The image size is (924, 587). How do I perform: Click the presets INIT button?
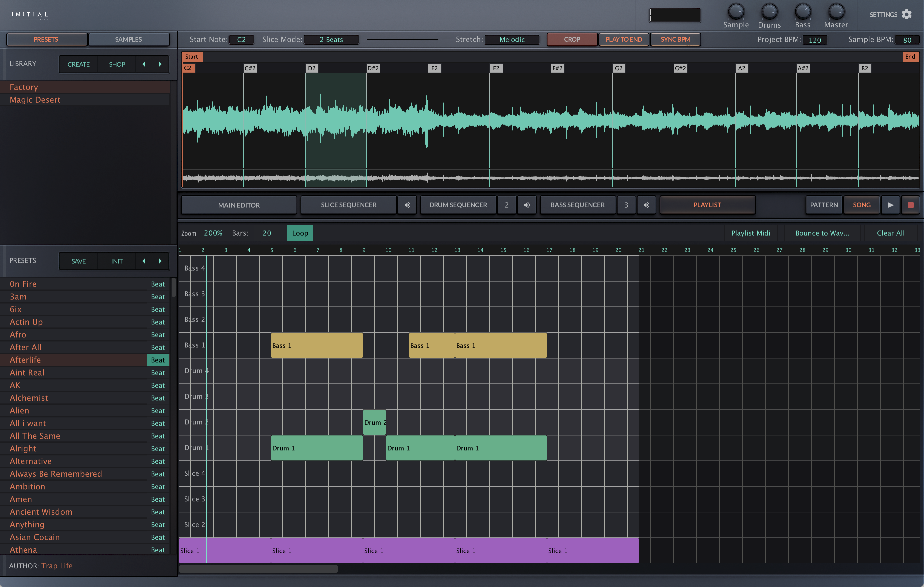(117, 261)
